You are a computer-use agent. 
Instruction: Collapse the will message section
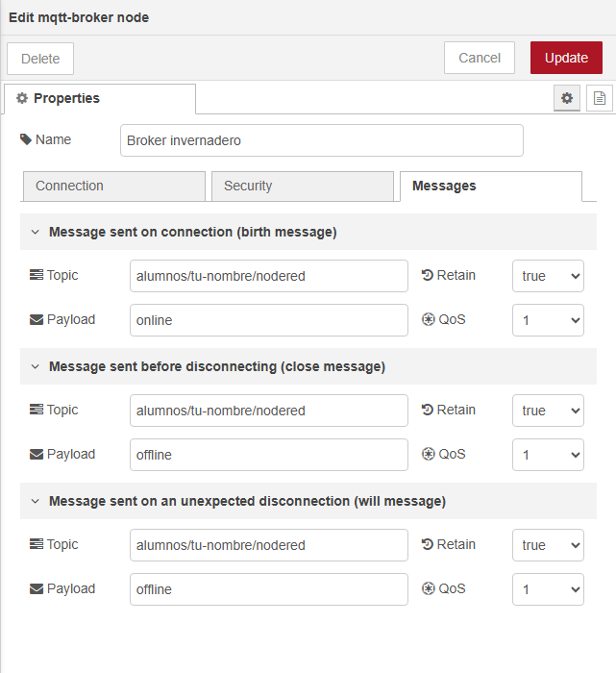click(x=36, y=501)
